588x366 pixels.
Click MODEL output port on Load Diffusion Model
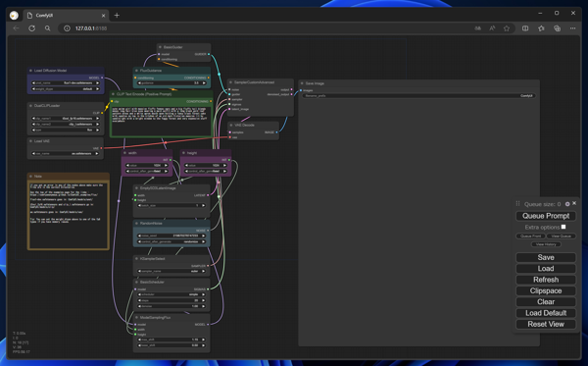(x=102, y=78)
